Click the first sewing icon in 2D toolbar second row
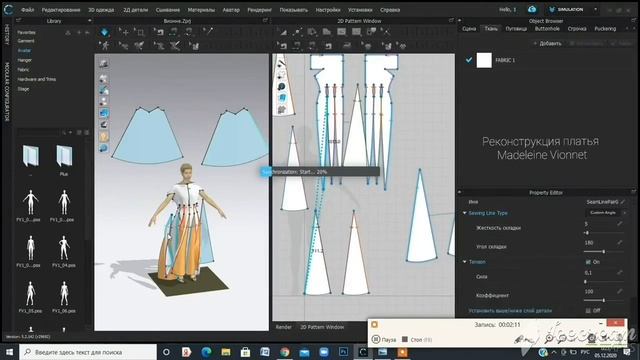Viewport: 640px width, 360px height. 282,46
